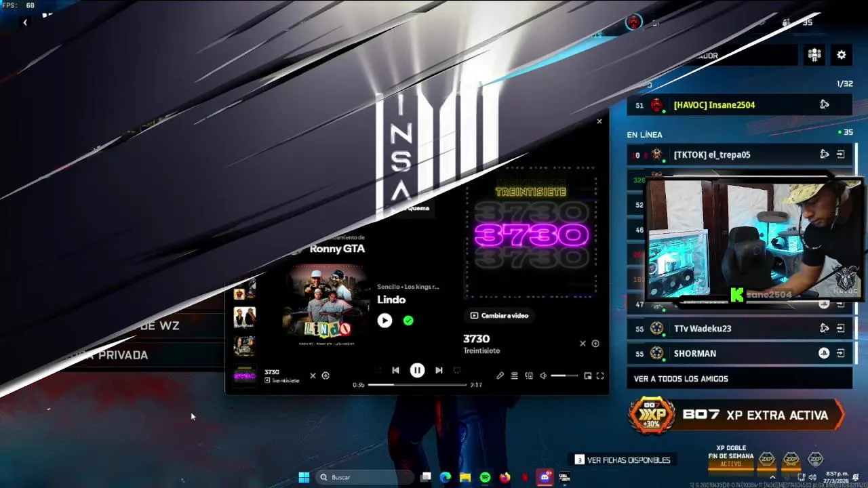Click the taskbar Buscar search box

[x=366, y=477]
